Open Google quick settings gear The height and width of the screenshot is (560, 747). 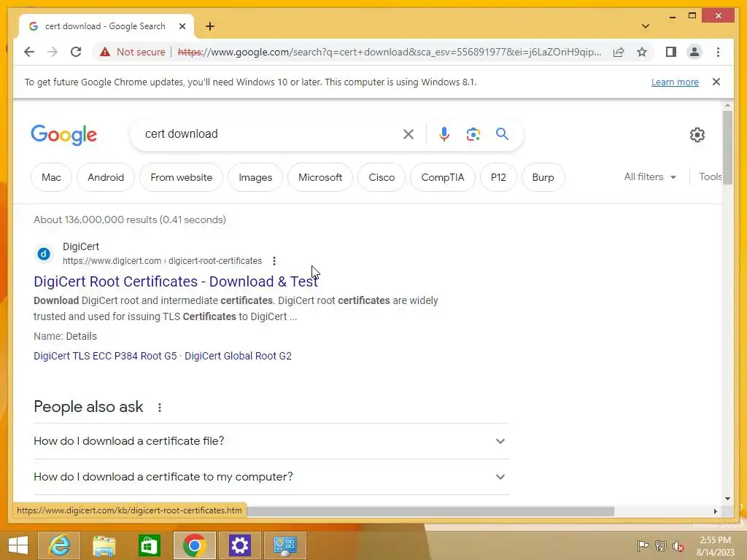[697, 135]
